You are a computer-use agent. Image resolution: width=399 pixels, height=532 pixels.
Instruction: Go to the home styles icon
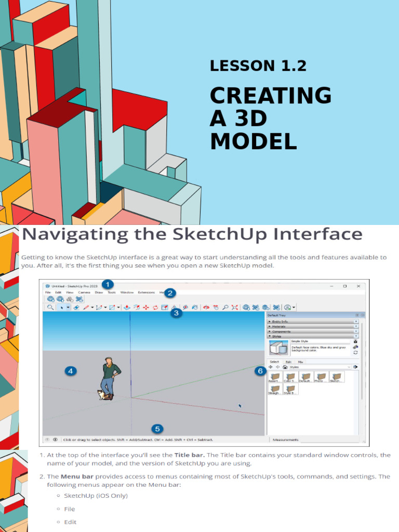pyautogui.click(x=285, y=367)
